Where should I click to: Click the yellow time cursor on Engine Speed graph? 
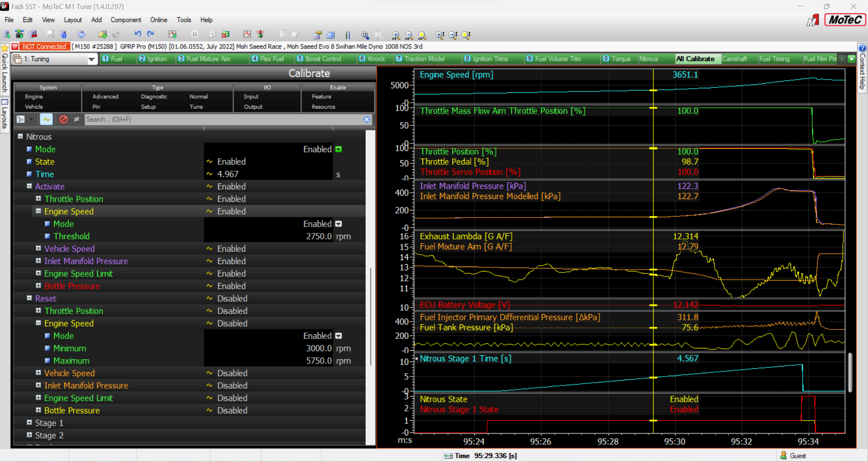tap(653, 90)
